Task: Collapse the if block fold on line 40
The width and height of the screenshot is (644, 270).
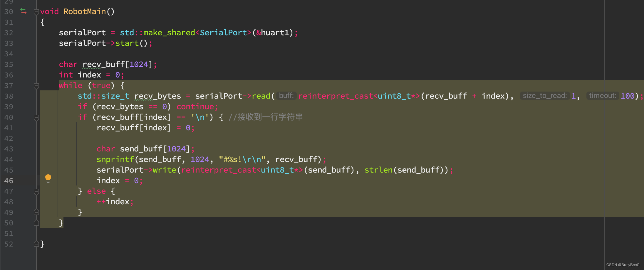Action: point(36,118)
